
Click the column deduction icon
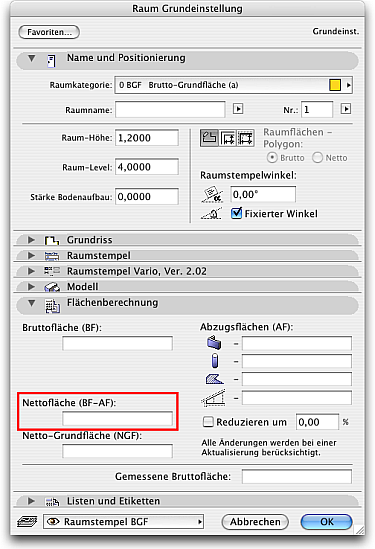tap(215, 361)
